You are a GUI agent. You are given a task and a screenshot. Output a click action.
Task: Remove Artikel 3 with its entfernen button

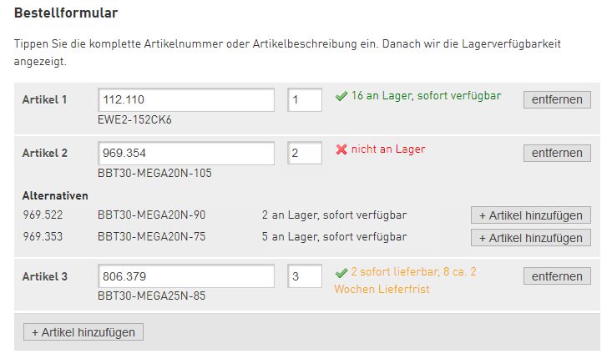(x=557, y=276)
